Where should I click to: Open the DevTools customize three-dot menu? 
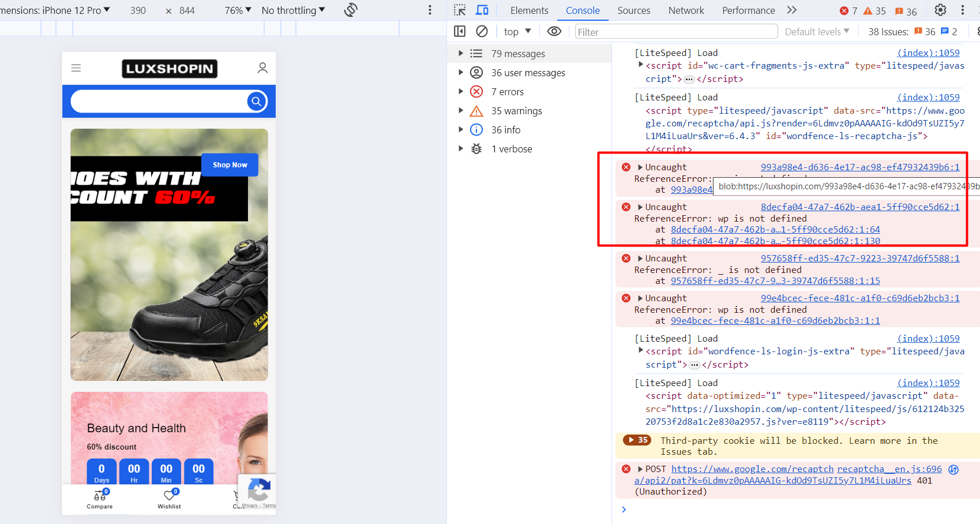click(x=962, y=10)
